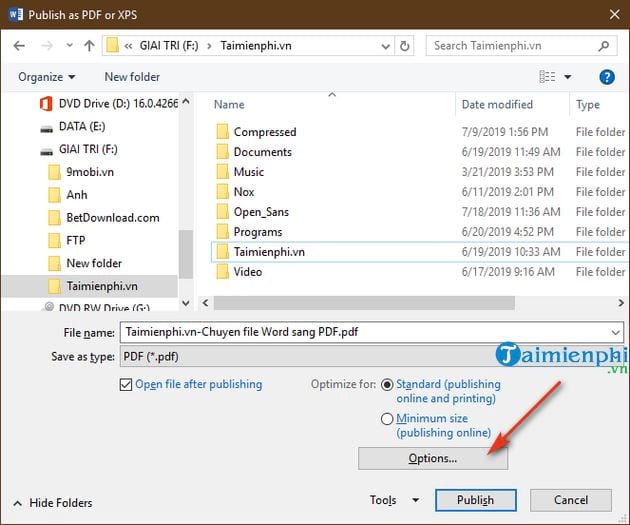Open the Anh folder in sidebar
The width and height of the screenshot is (630, 525).
pyautogui.click(x=68, y=195)
